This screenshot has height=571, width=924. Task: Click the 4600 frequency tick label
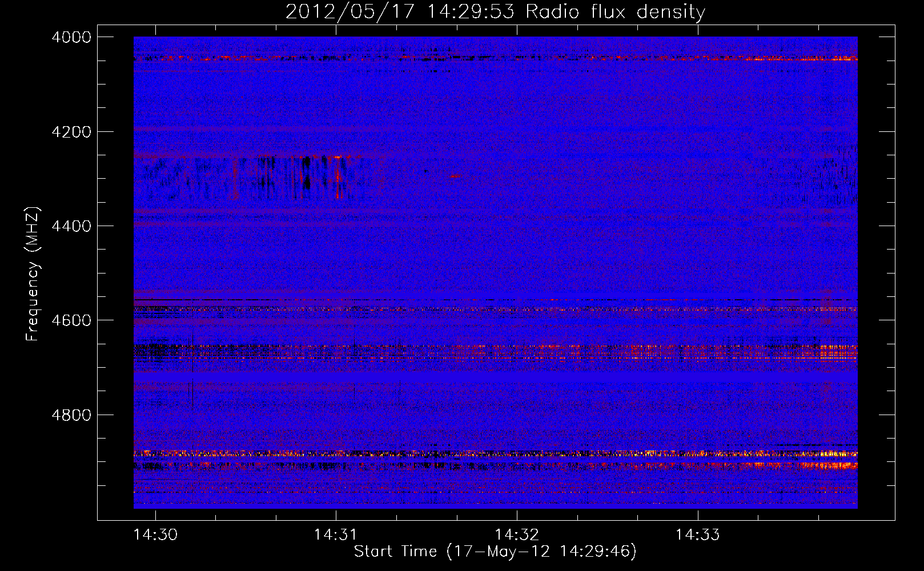click(x=71, y=320)
